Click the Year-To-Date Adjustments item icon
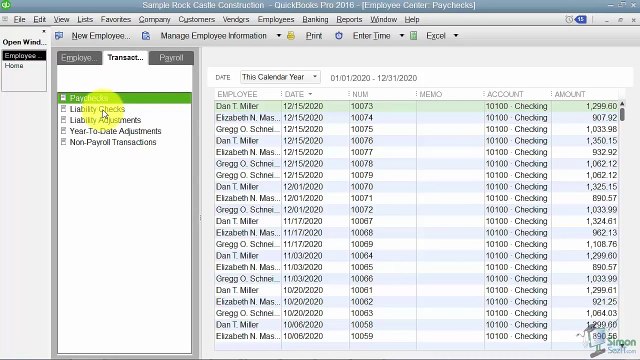This screenshot has height=360, width=640. tap(63, 131)
